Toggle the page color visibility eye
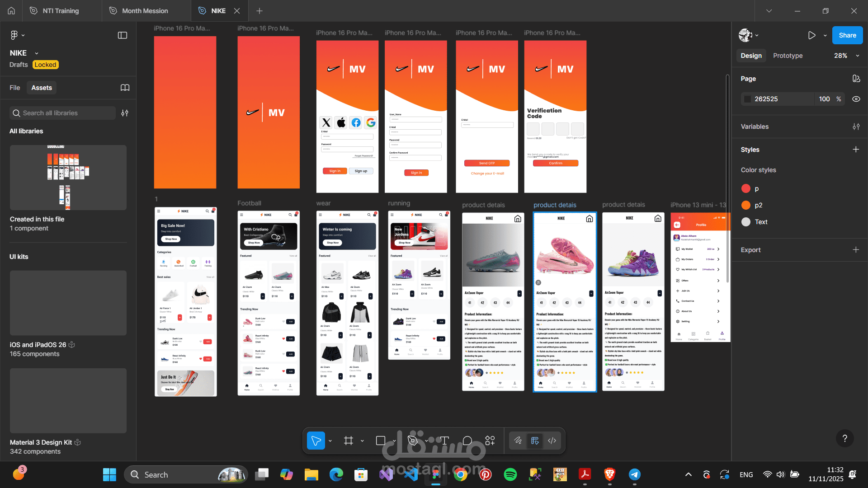Viewport: 868px width, 488px height. [856, 99]
